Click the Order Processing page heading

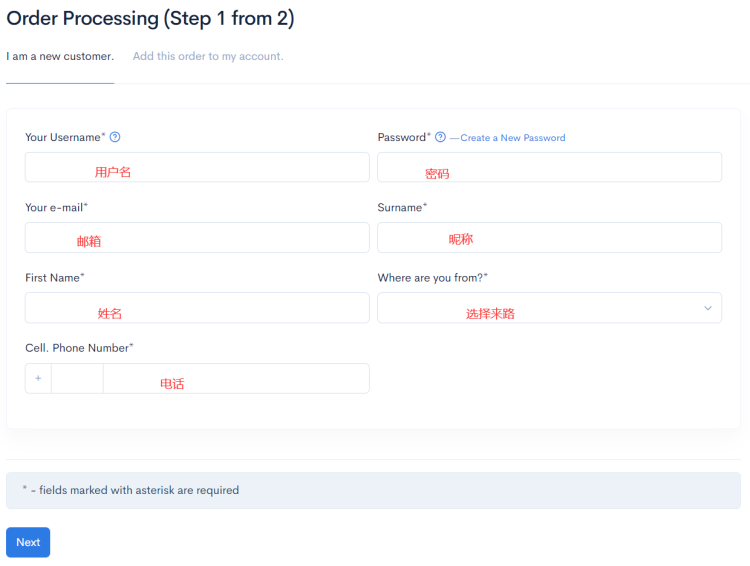point(150,19)
